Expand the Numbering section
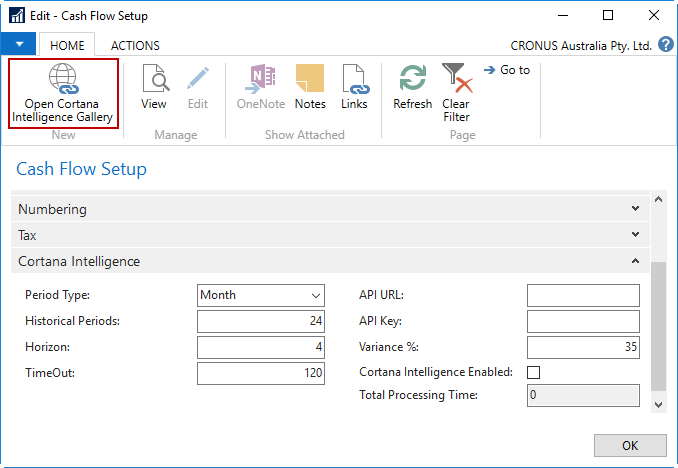This screenshot has height=468, width=678. tap(330, 209)
